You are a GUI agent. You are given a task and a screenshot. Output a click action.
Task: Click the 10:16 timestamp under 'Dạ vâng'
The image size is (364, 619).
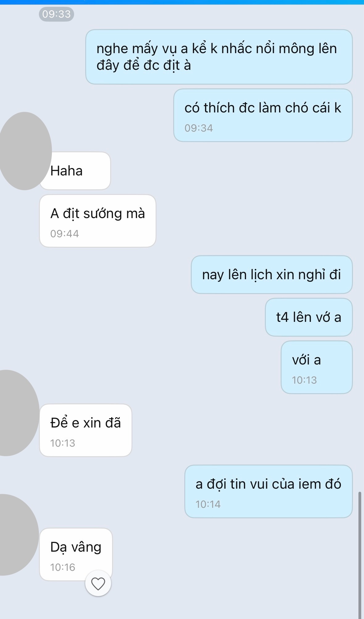click(x=63, y=567)
